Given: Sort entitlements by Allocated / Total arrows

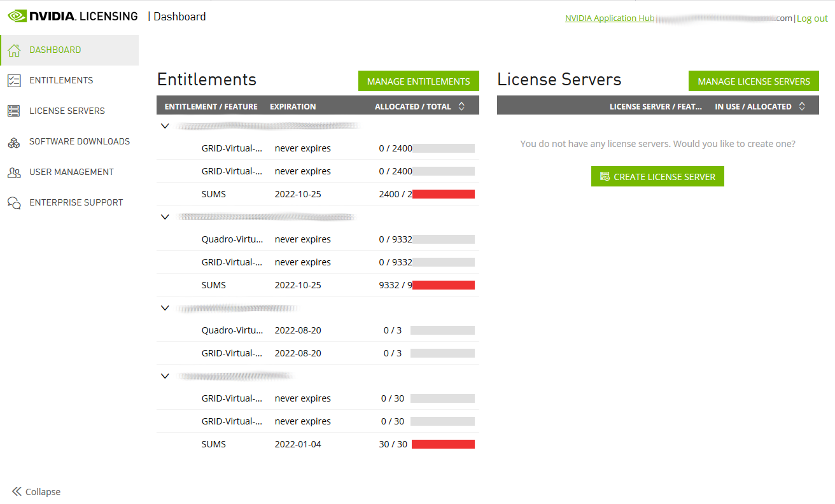Looking at the screenshot, I should [x=461, y=106].
